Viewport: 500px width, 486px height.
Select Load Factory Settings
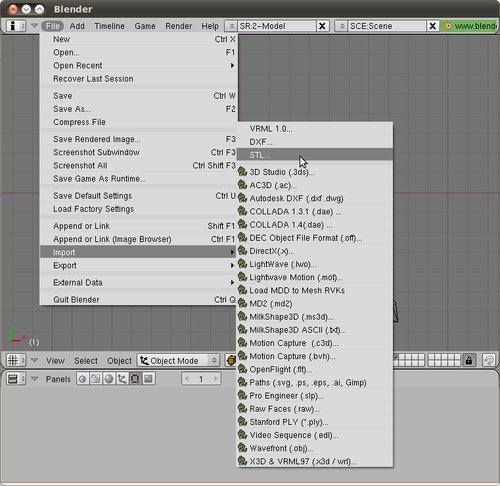[x=138, y=209]
